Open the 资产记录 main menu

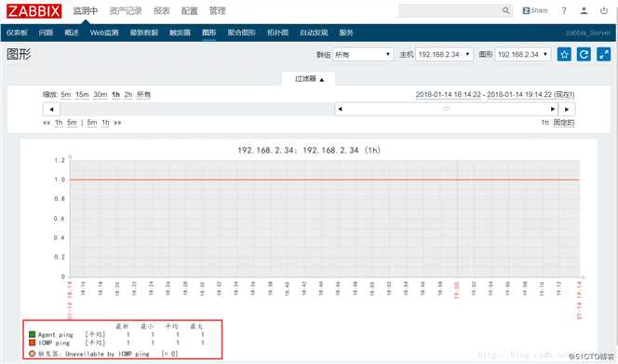[x=126, y=11]
